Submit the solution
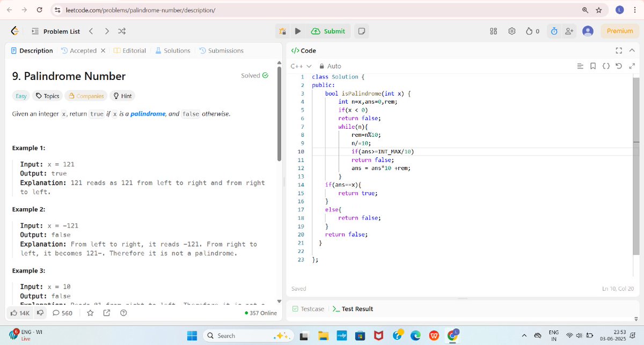Viewport: 644px width, 345px height. coord(328,31)
